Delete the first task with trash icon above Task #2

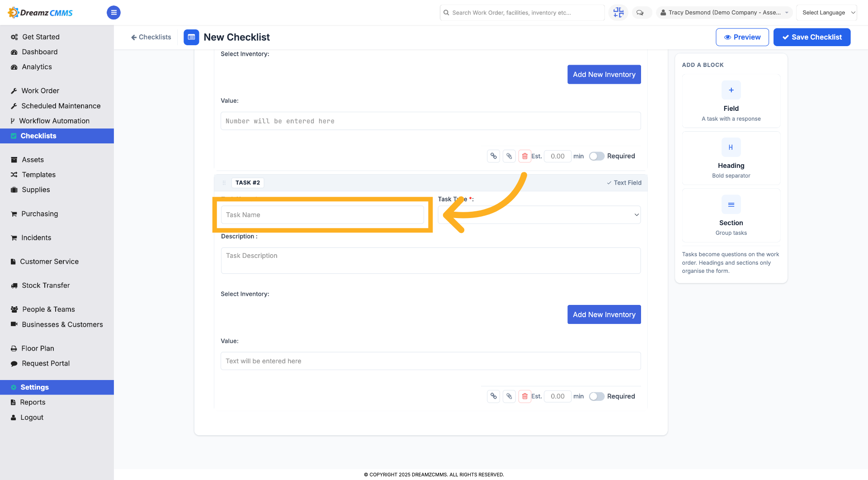point(524,156)
